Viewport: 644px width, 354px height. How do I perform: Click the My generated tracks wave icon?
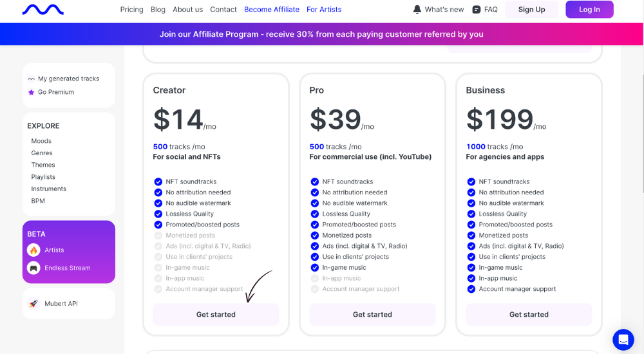click(x=31, y=79)
